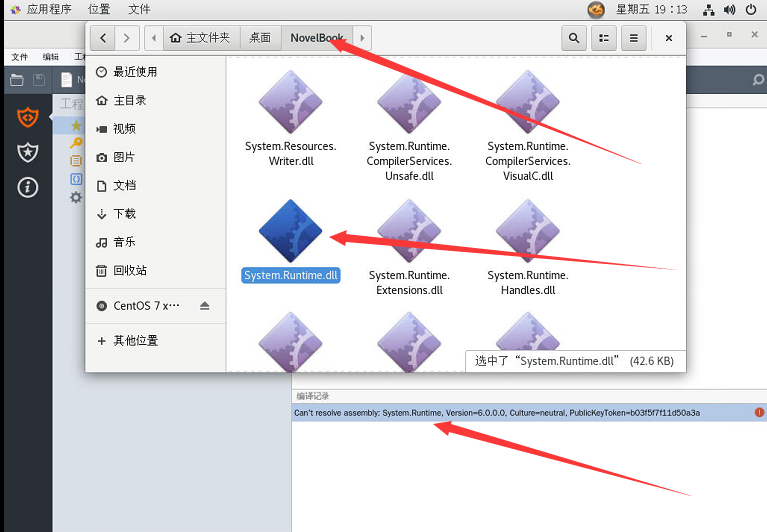Click the search icon in file manager
The image size is (767, 532).
[x=574, y=38]
